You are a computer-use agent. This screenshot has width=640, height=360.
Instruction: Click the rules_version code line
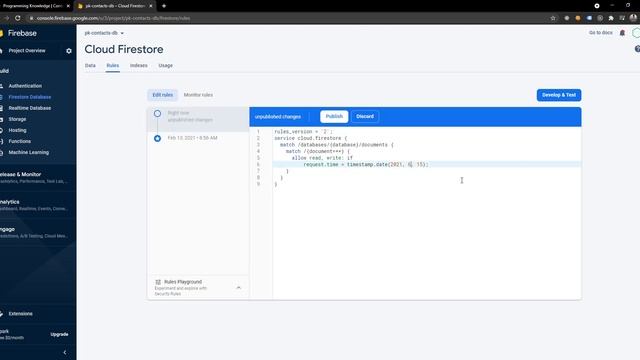click(x=303, y=132)
